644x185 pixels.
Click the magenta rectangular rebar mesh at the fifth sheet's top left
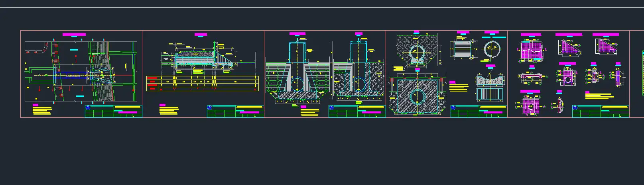[x=531, y=52]
